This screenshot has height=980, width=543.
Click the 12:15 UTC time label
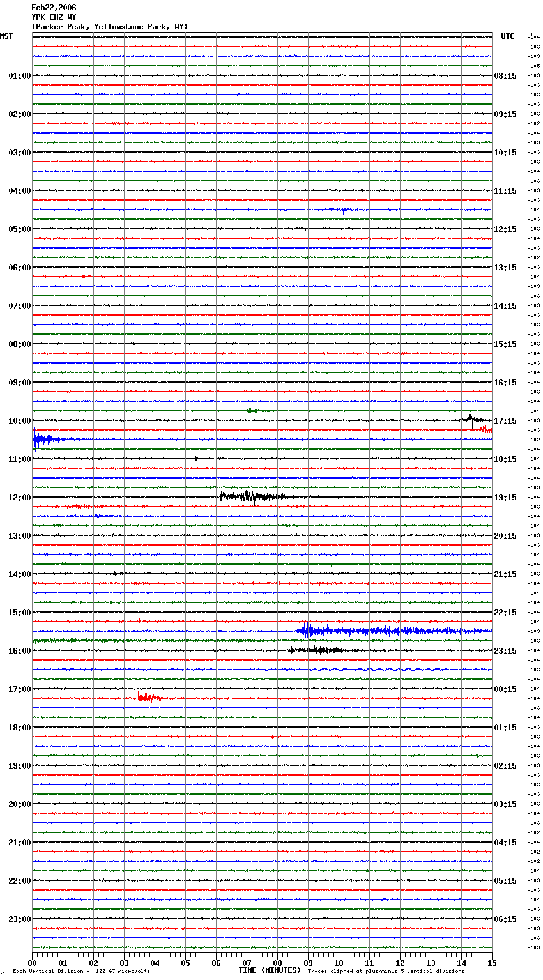coord(505,229)
